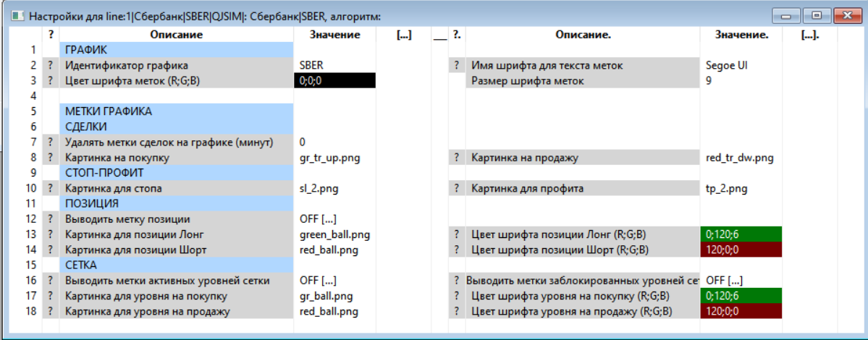Open '?' help for Картинка для позиции Шорт
This screenshot has width=868, height=340.
click(51, 250)
